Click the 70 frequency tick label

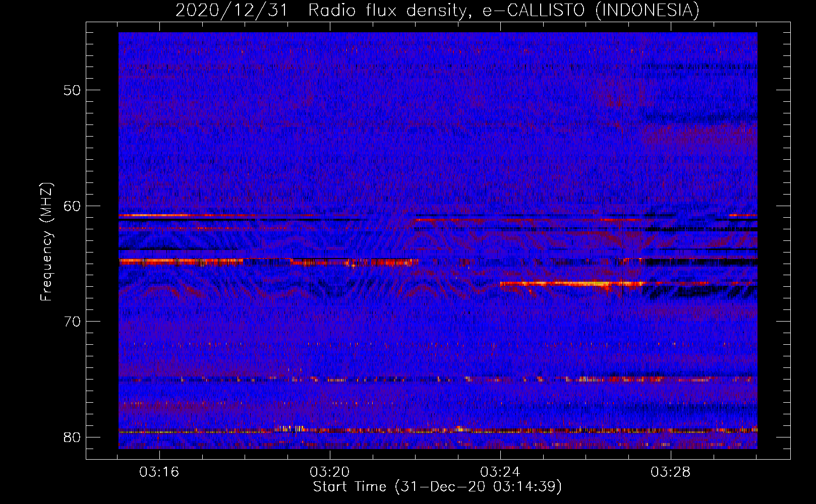[72, 322]
